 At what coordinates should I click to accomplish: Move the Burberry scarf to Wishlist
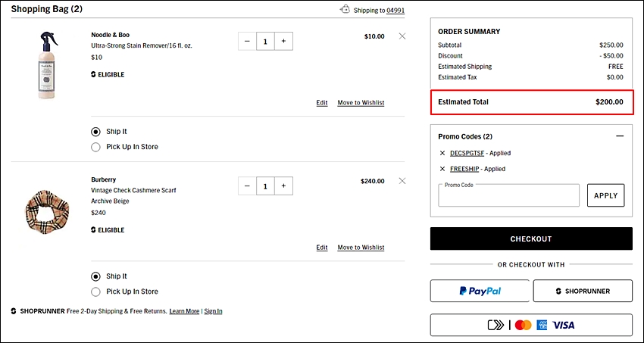click(361, 248)
